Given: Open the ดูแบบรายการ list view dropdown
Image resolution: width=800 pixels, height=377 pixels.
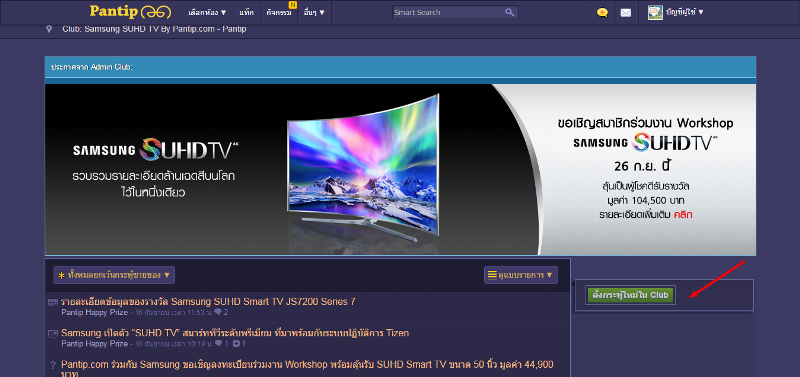Looking at the screenshot, I should click(x=520, y=275).
